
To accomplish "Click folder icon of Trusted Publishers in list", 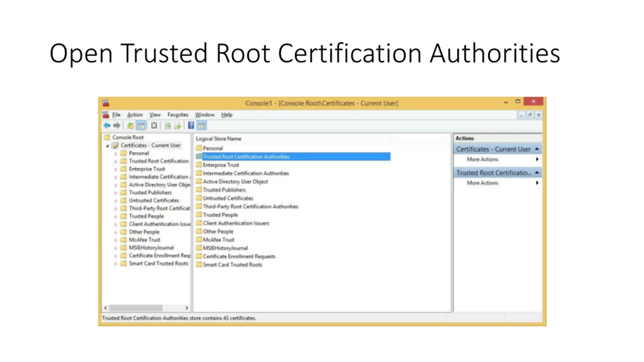I will [199, 190].
